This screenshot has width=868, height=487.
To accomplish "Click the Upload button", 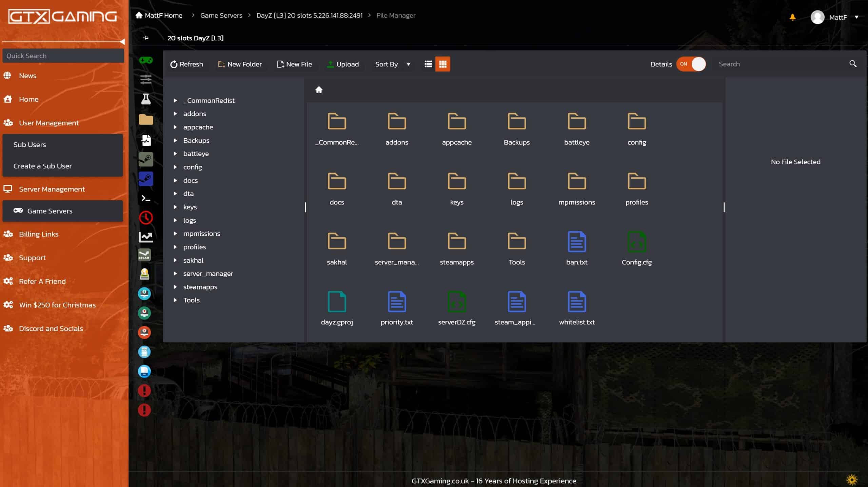I will 343,64.
